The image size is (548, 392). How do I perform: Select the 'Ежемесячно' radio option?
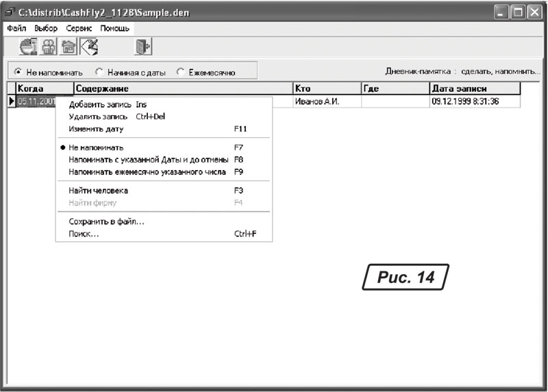[181, 72]
